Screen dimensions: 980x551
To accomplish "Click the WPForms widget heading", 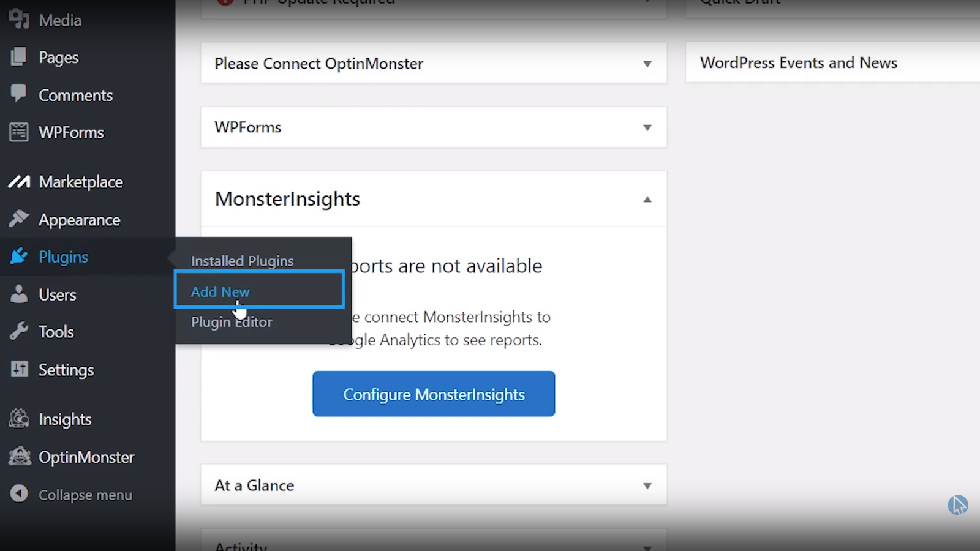I will pos(248,127).
